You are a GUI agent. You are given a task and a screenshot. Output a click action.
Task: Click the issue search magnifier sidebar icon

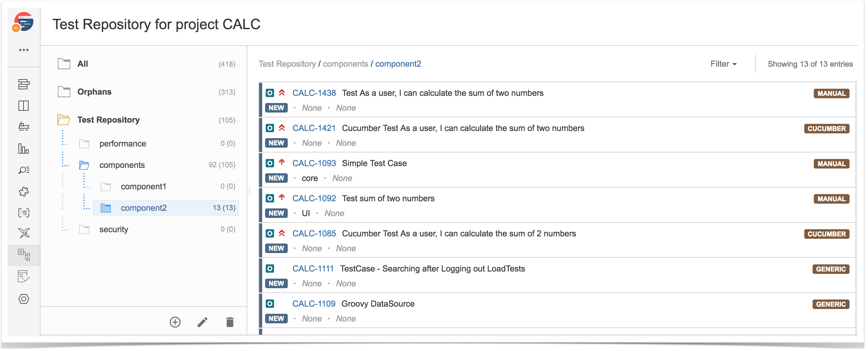24,170
